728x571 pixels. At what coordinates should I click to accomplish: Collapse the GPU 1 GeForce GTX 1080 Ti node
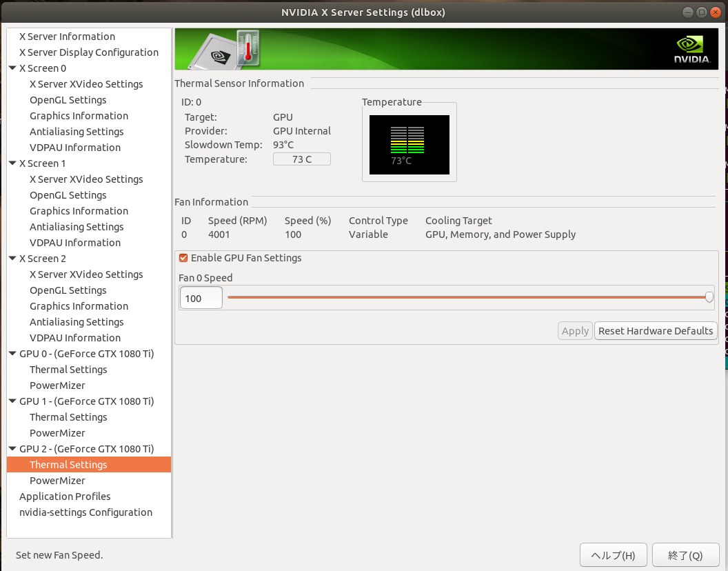click(x=12, y=401)
